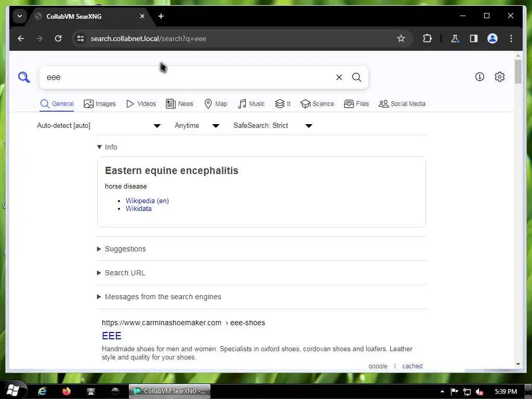
Task: Bookmark this page with the star
Action: 401,38
